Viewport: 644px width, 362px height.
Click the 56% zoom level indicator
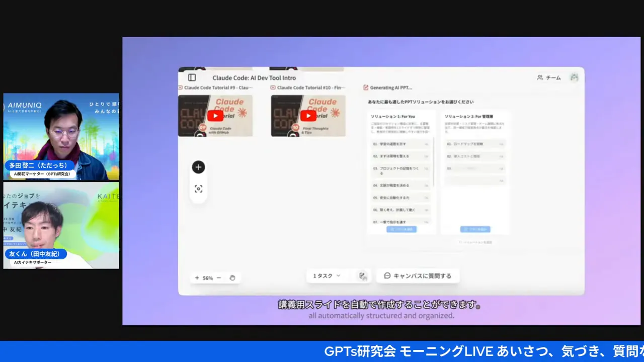point(207,278)
